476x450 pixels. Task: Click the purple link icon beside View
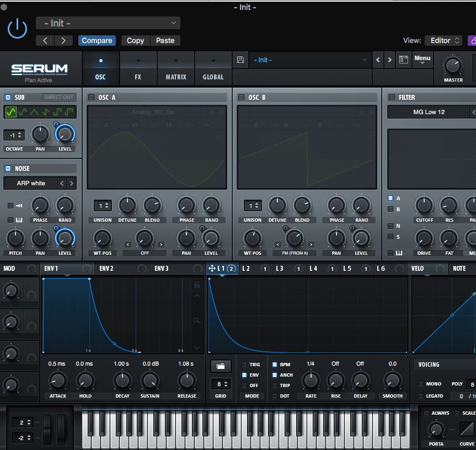(x=472, y=40)
